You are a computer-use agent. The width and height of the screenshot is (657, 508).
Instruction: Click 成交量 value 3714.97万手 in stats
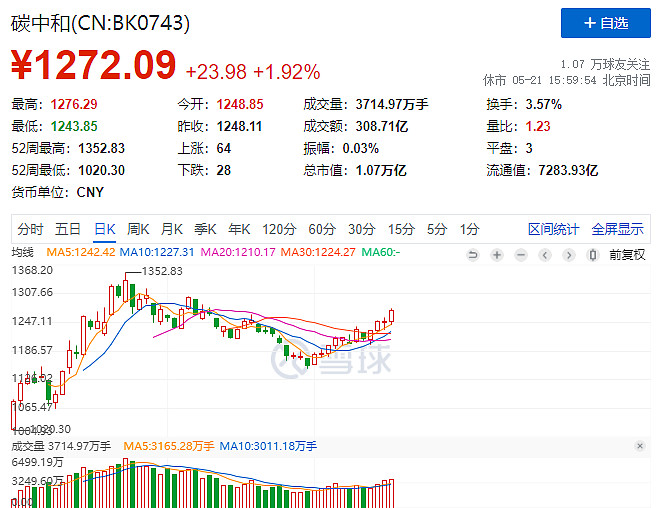point(392,104)
